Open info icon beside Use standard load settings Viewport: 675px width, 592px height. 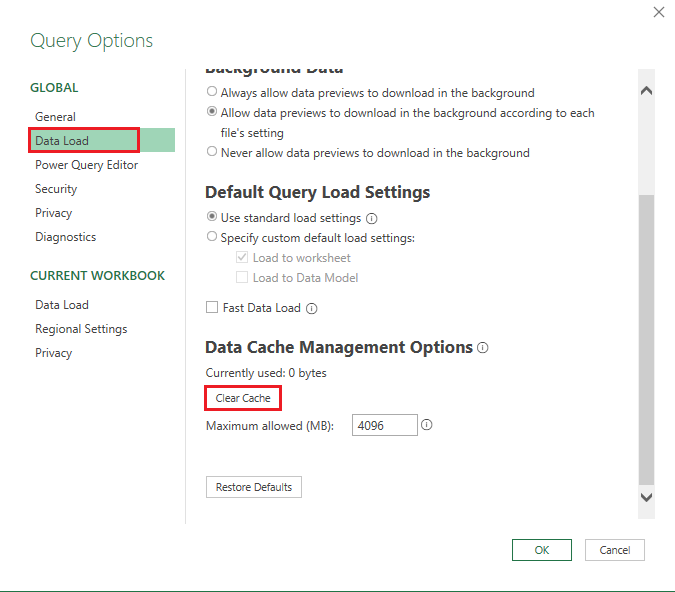click(372, 219)
